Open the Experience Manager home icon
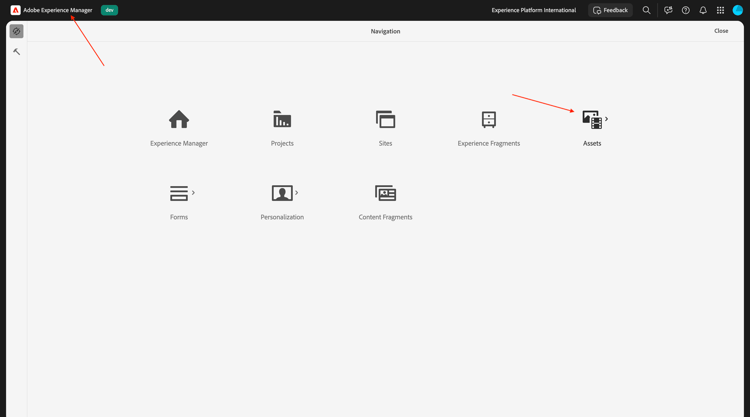The width and height of the screenshot is (750, 417). (x=179, y=119)
